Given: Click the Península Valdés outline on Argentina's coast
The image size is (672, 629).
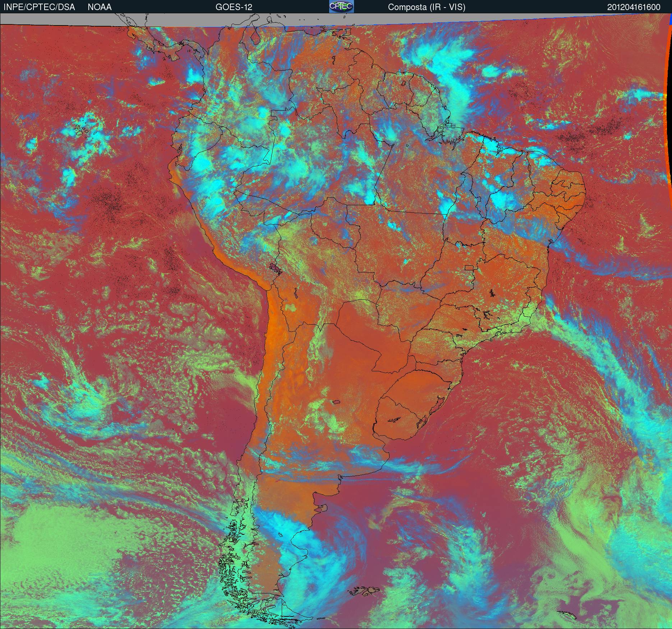Looking at the screenshot, I should pyautogui.click(x=325, y=508).
